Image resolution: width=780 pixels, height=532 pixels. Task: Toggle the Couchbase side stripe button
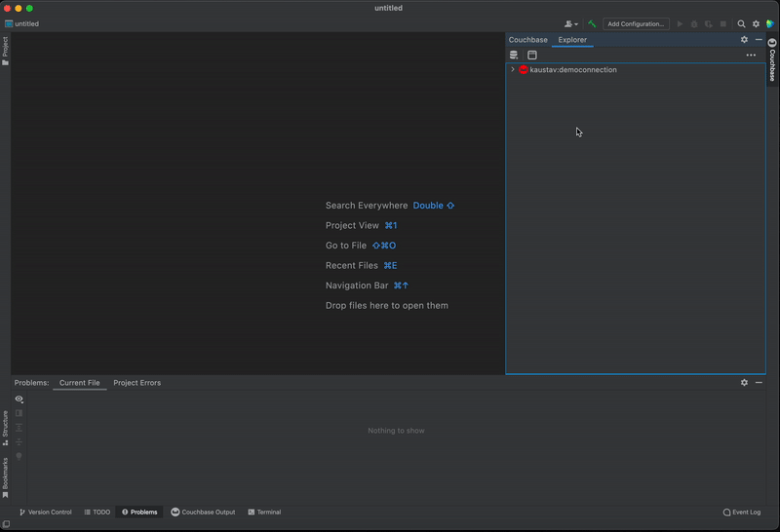pos(772,59)
